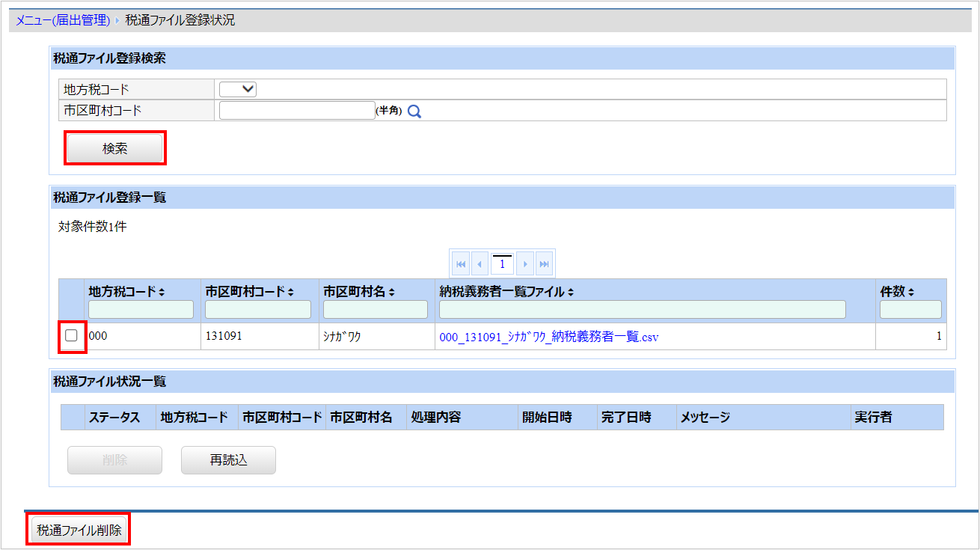Focus the 件数 column filter box

coord(910,309)
